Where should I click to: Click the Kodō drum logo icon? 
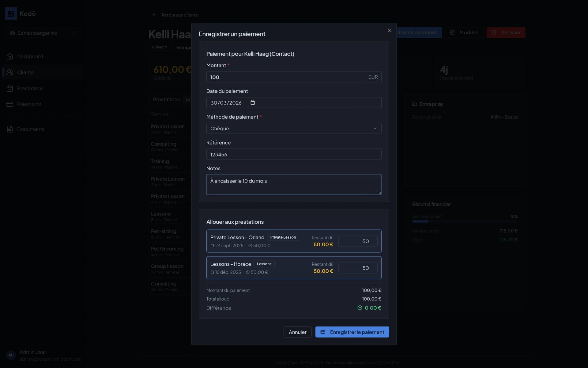[x=11, y=13]
